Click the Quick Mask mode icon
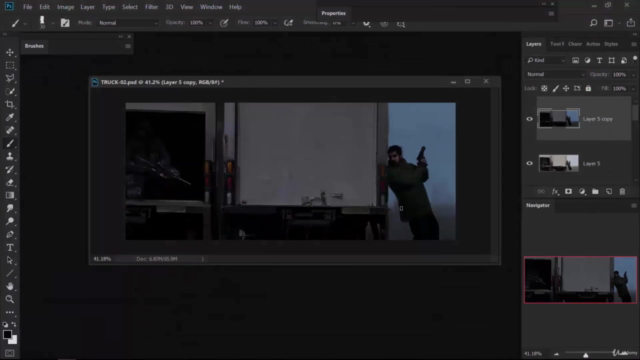The width and height of the screenshot is (640, 360). 10,353
